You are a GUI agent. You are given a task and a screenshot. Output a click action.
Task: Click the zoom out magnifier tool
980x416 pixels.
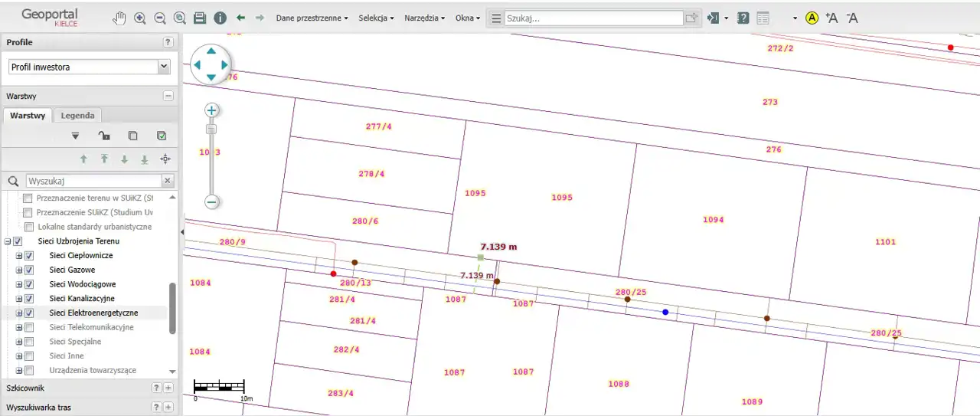[x=160, y=18]
